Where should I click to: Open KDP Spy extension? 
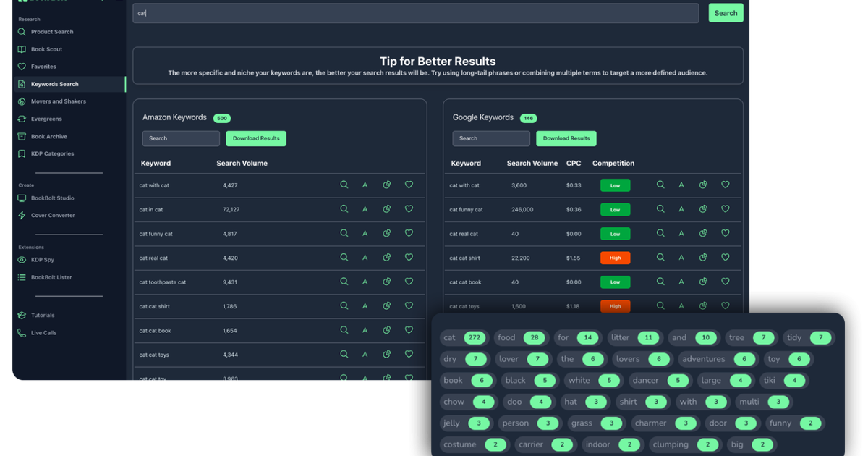tap(42, 259)
